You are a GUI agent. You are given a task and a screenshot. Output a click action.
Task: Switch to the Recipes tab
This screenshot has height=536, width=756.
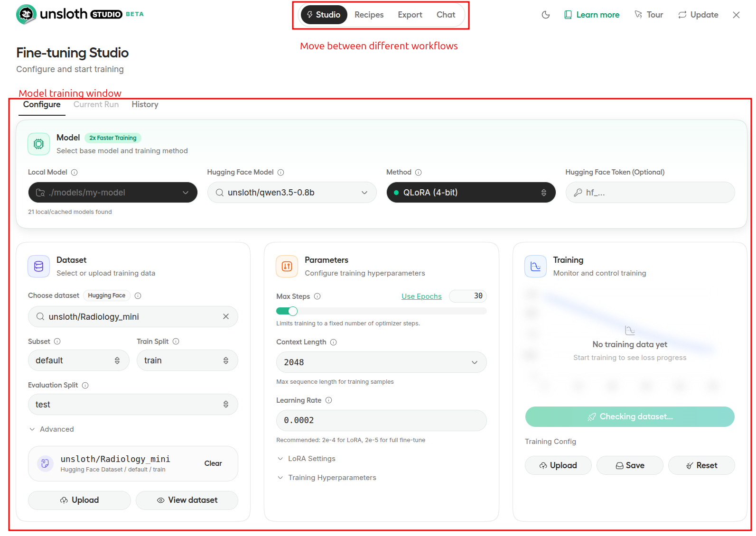click(369, 15)
